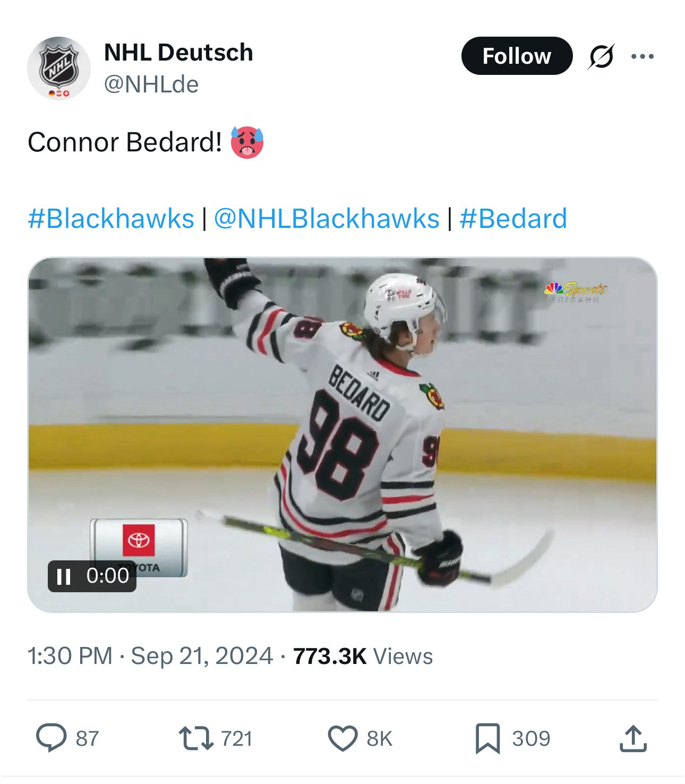Viewport: 685px width, 784px height.
Task: Click the Sep 21, 2024 timestamp
Action: coord(202,655)
